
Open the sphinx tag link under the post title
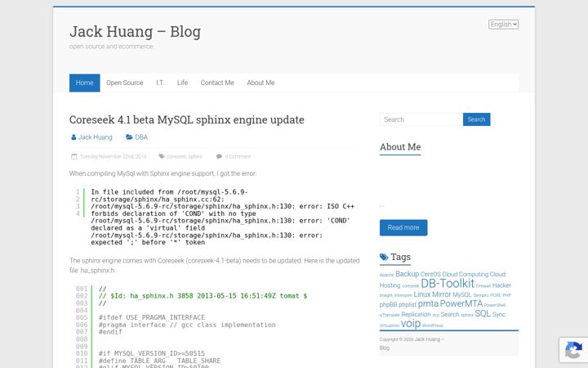195,156
